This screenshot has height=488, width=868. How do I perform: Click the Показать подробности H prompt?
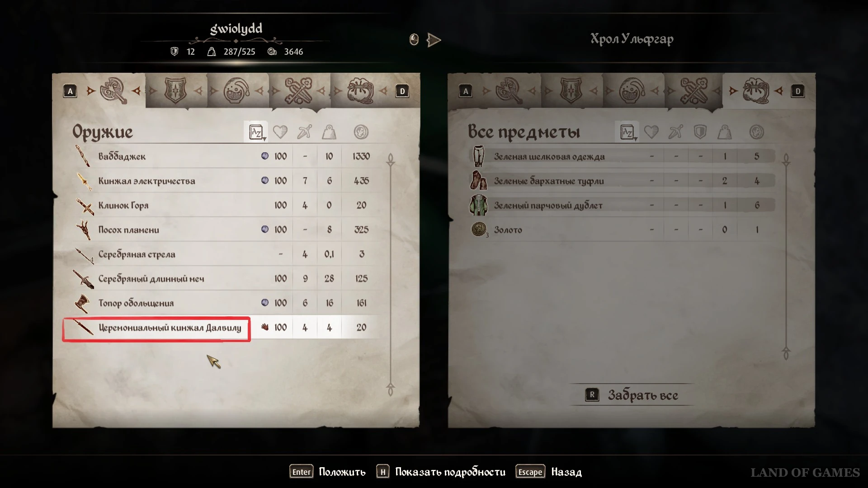point(441,472)
